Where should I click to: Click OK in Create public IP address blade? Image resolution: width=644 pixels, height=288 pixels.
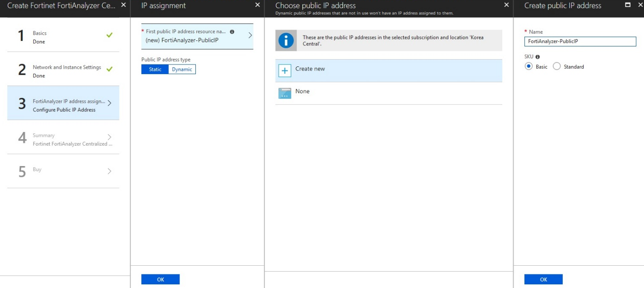point(544,279)
